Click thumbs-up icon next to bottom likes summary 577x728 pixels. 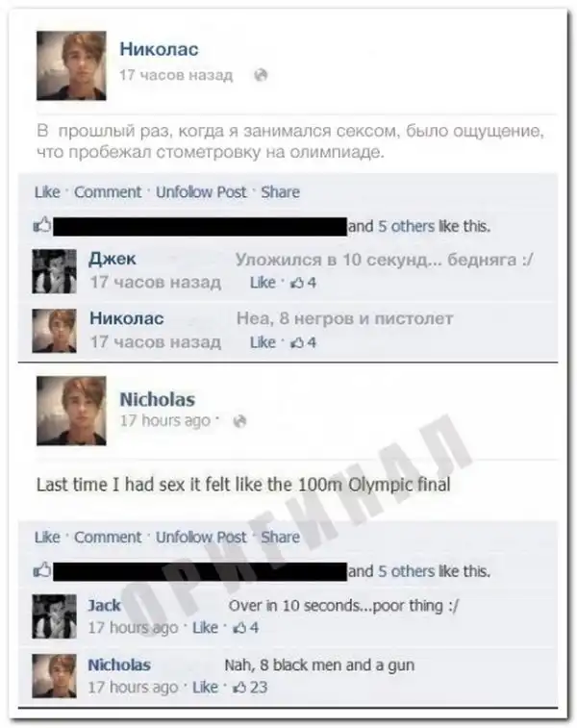click(42, 570)
